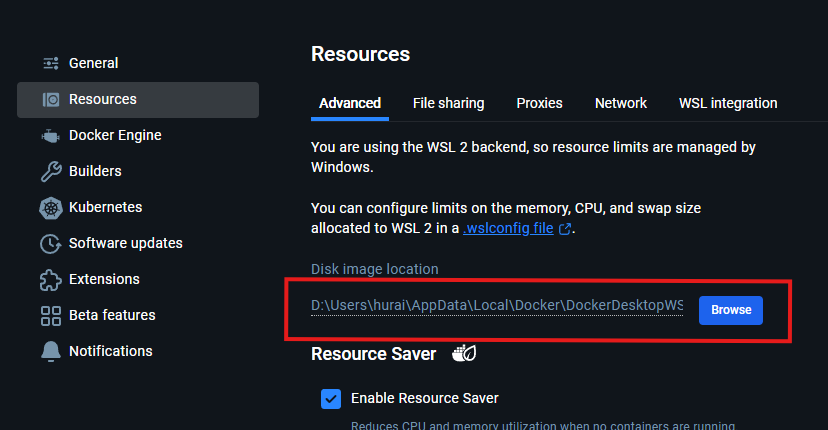Screen dimensions: 828x430
Task: Click the Browse button for disk image
Action: 731,310
